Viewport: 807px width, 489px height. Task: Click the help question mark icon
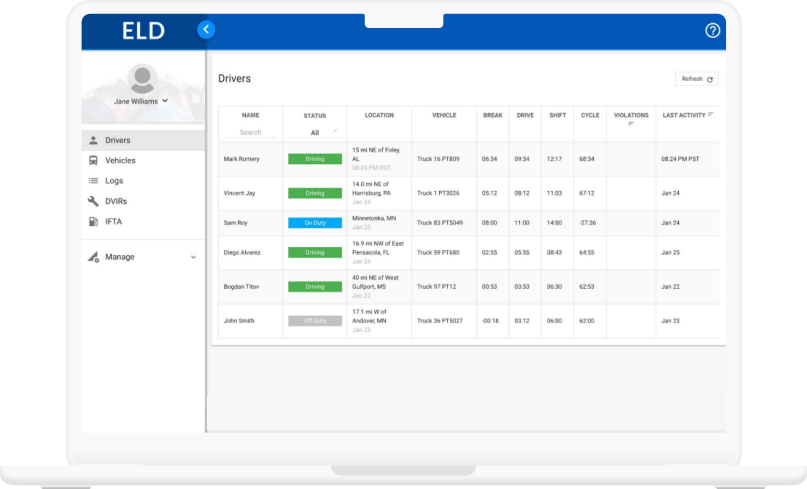712,30
